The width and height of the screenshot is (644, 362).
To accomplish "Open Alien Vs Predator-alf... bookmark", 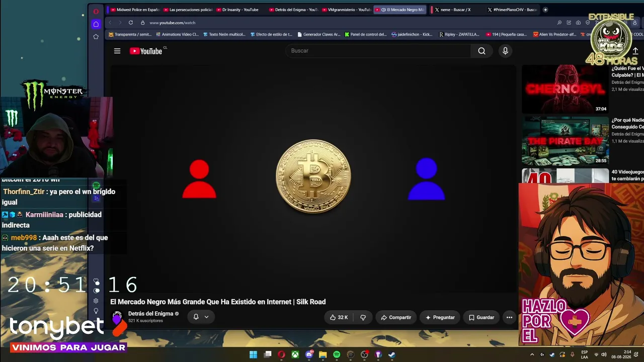I will [x=554, y=35].
